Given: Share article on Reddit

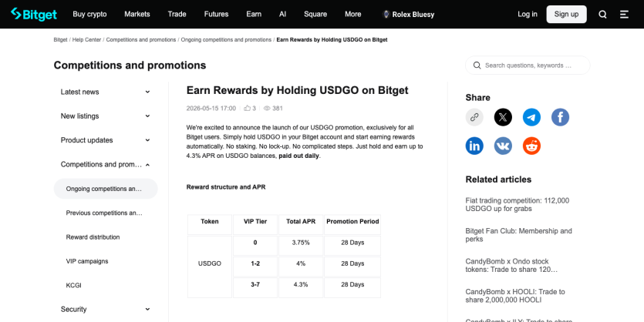Looking at the screenshot, I should [531, 146].
